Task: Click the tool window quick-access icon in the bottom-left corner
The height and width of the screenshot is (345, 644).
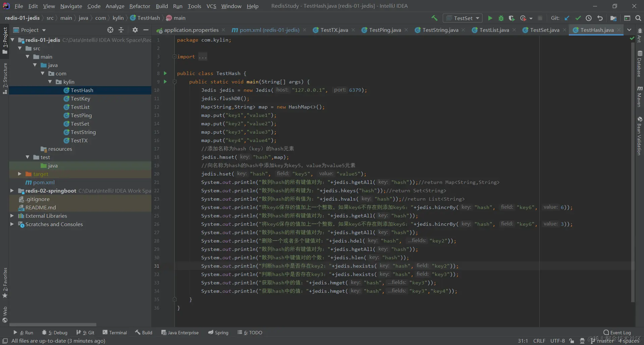Action: [5, 341]
